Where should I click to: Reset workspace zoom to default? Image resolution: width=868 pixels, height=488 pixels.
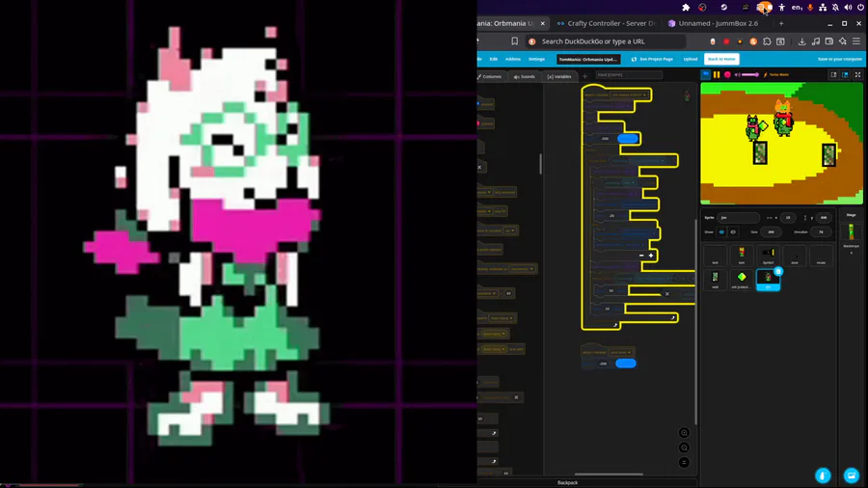tap(684, 462)
